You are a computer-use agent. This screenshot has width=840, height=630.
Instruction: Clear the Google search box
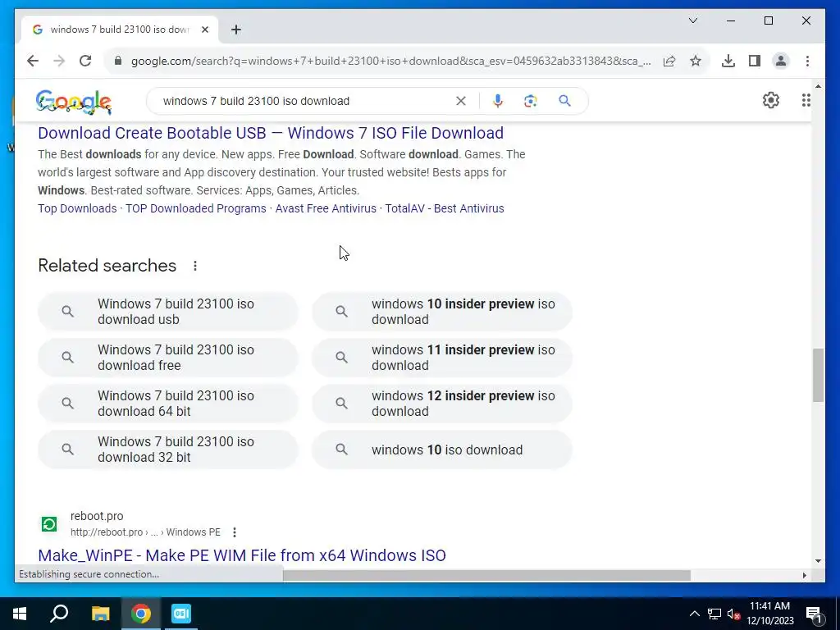pyautogui.click(x=461, y=101)
